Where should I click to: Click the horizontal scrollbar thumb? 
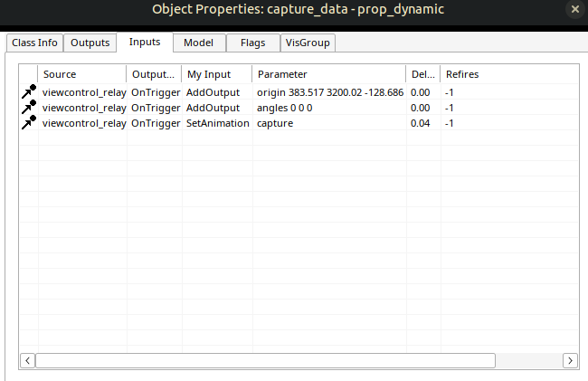pyautogui.click(x=265, y=361)
